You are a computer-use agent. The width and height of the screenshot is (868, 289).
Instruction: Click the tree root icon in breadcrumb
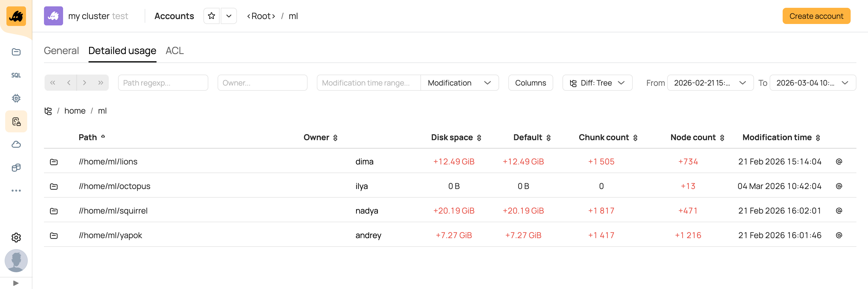pyautogui.click(x=48, y=111)
